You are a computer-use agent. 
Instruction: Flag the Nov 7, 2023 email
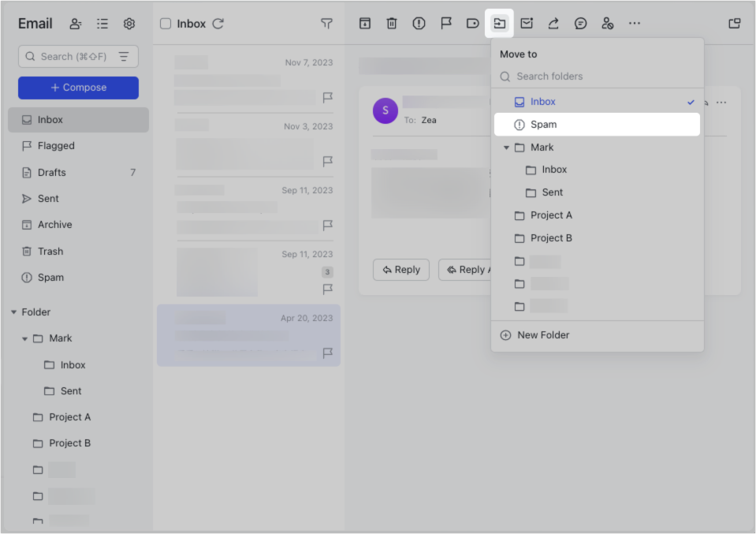[x=328, y=98]
